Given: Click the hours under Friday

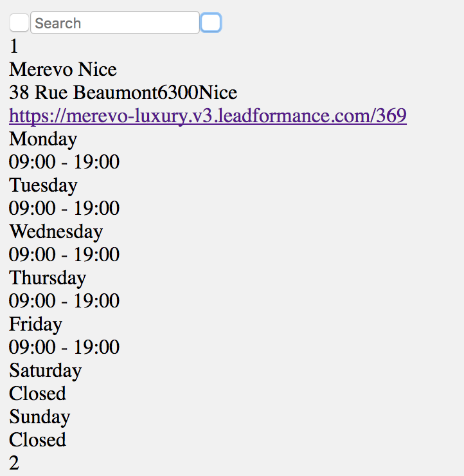Looking at the screenshot, I should [x=64, y=347].
